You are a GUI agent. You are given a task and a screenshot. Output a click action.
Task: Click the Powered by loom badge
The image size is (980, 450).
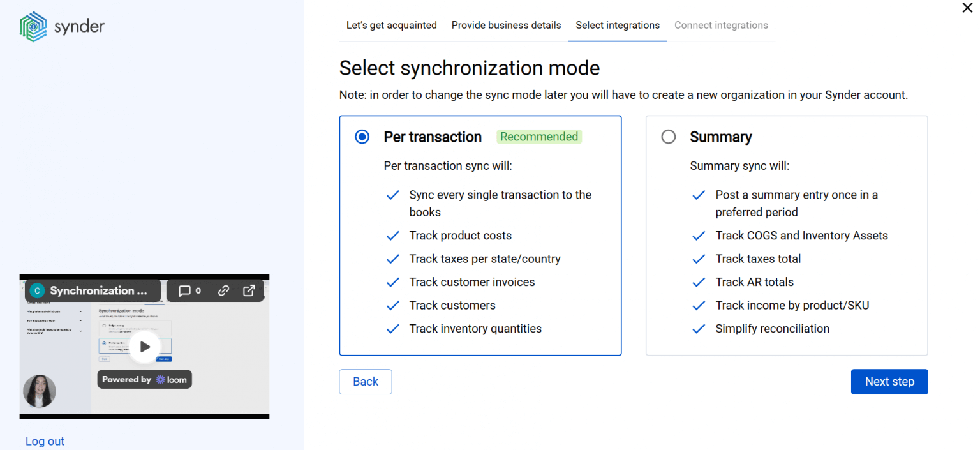pos(144,379)
